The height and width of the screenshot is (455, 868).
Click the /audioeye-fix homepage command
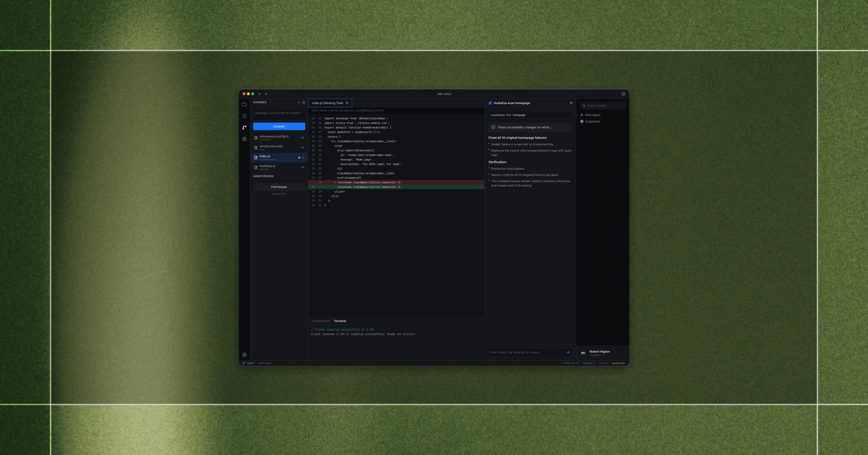[530, 115]
